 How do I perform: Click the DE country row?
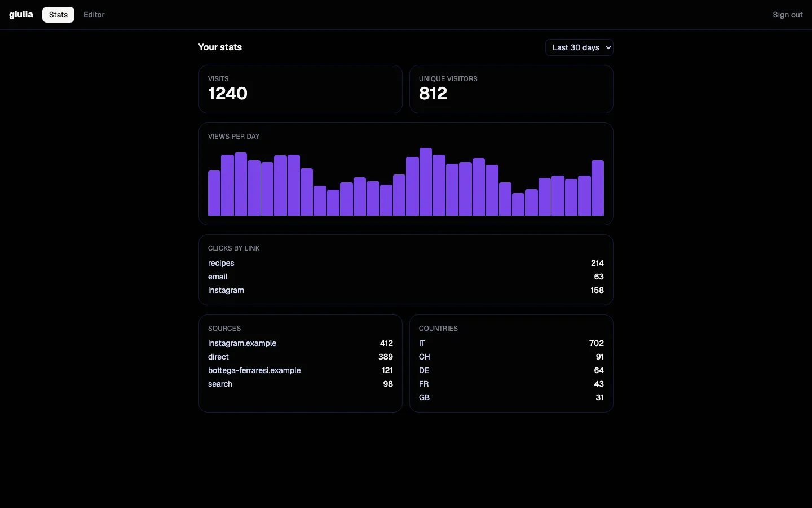(x=511, y=370)
